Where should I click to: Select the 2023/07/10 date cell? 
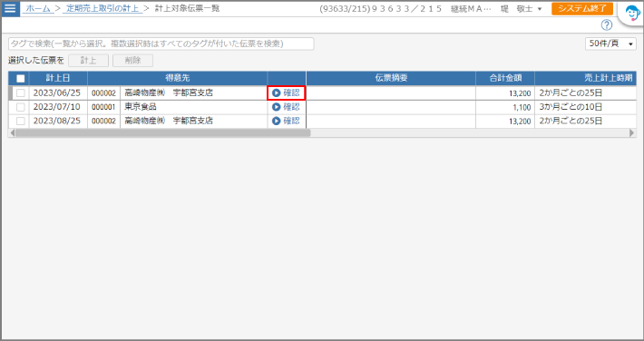click(x=57, y=107)
